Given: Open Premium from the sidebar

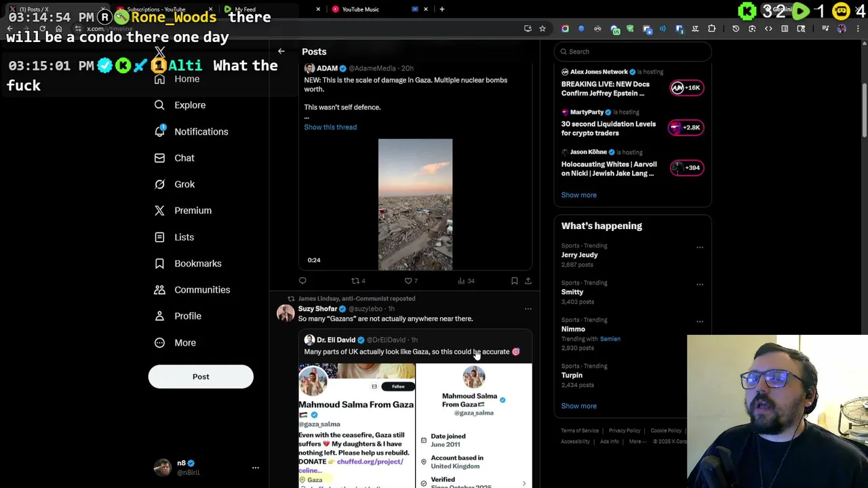Looking at the screenshot, I should pos(183,211).
